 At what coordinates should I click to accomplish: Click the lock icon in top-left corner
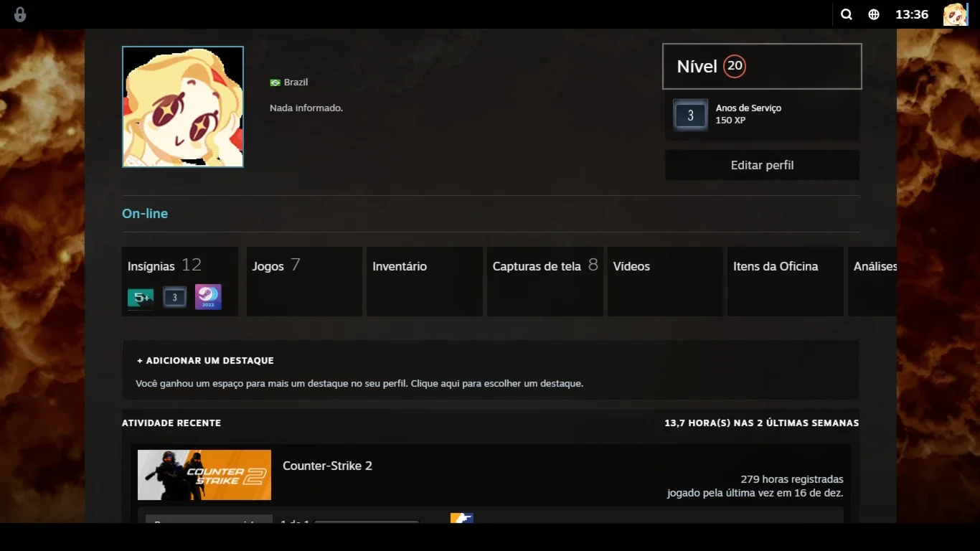[20, 14]
